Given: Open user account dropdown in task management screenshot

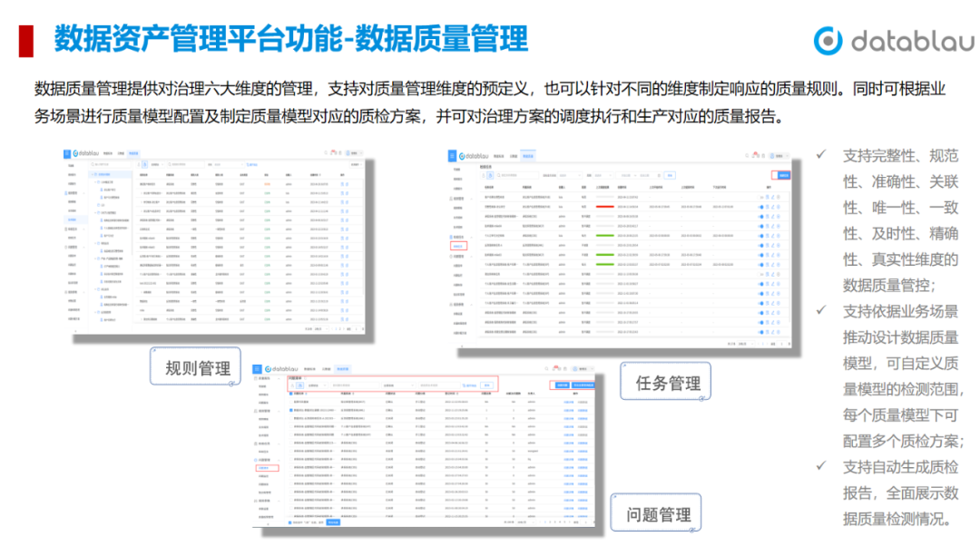Looking at the screenshot, I should (779, 156).
